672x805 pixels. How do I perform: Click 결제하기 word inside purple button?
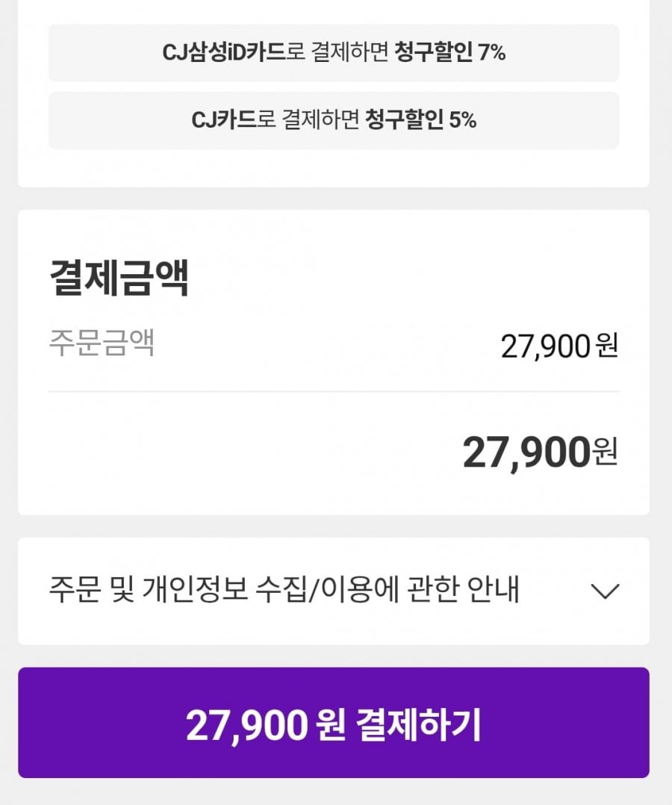[x=418, y=725]
